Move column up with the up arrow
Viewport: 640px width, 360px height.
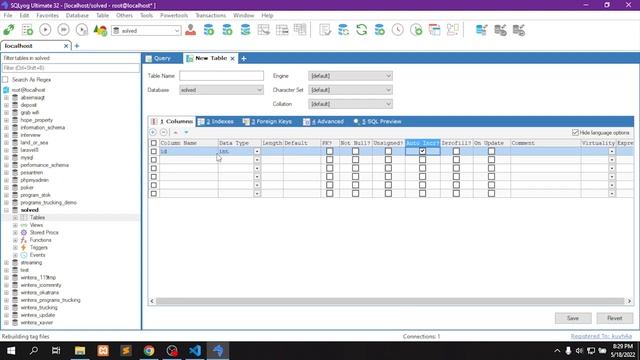point(176,132)
